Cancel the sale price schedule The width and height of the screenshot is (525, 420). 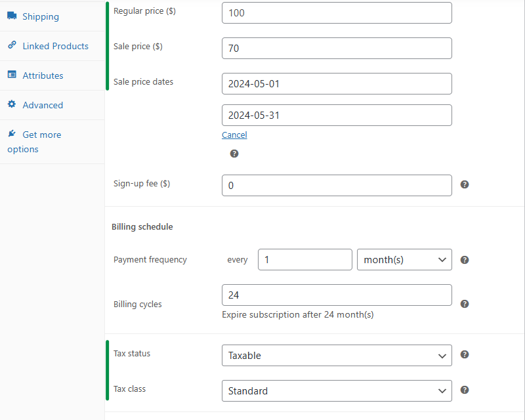234,135
